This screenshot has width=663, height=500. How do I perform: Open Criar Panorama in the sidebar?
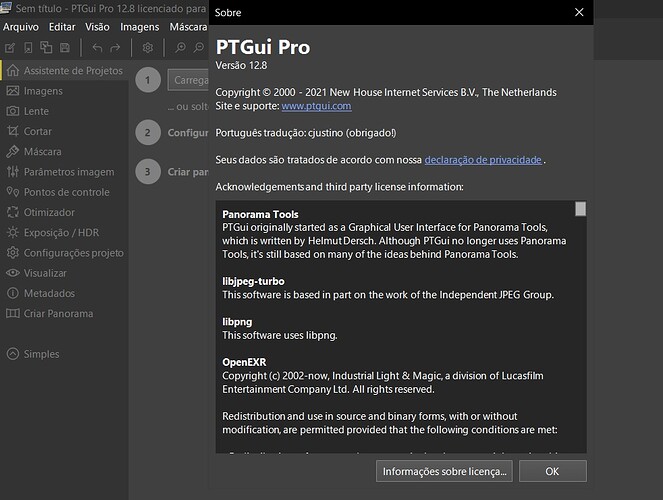point(65,314)
